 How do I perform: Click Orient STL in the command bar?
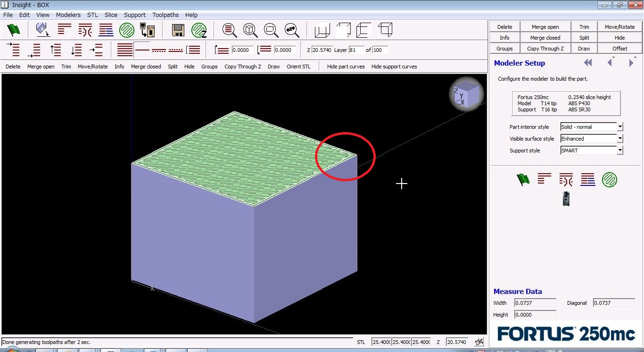tap(298, 67)
